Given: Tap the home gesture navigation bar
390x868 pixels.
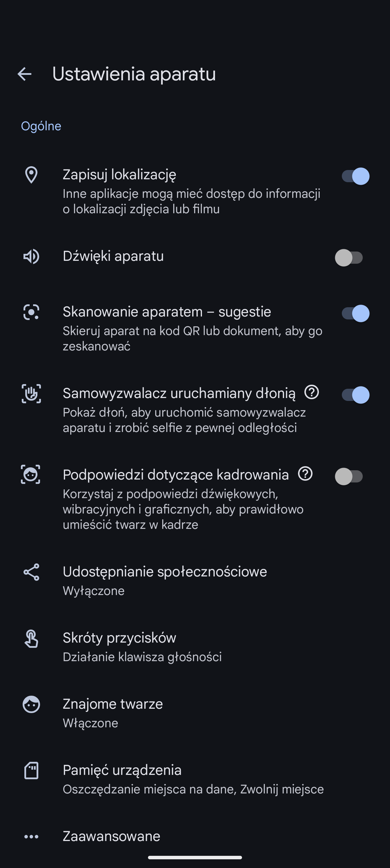Looking at the screenshot, I should 195,858.
